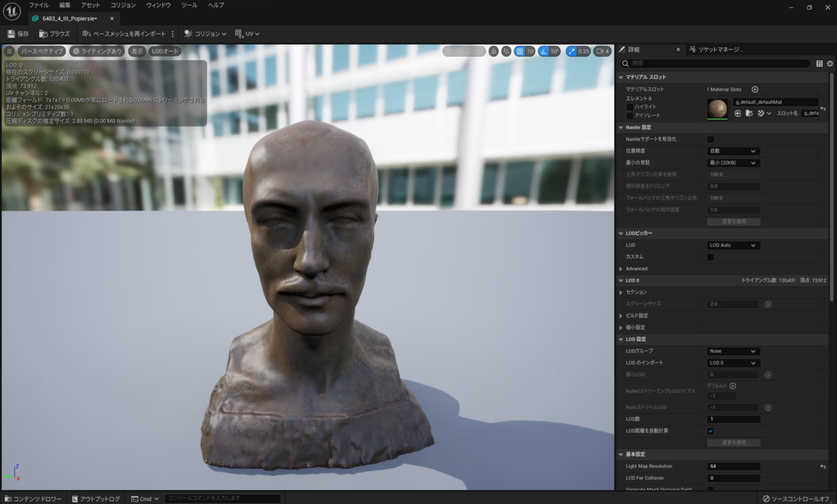Viewport: 837px width, 504px height.
Task: Click the plus icon beside スクリーンサイズ
Action: (x=768, y=304)
